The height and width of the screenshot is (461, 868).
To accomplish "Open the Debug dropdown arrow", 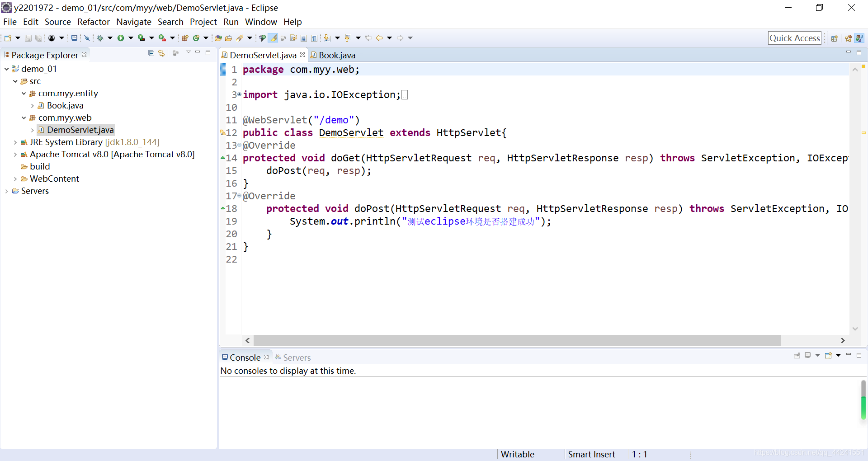I will click(110, 38).
